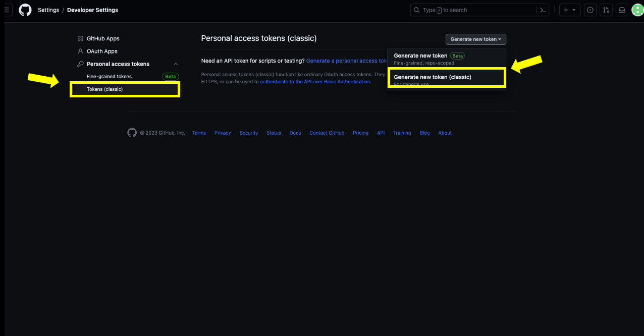Screen dimensions: 644x336
Task: Click Generate a personal access token link
Action: pyautogui.click(x=346, y=61)
